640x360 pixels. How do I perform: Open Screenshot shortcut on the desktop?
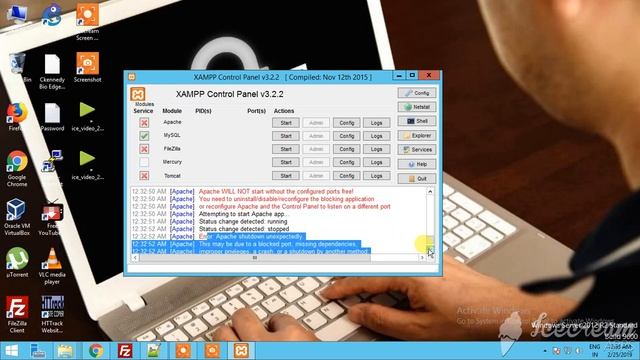(x=87, y=68)
